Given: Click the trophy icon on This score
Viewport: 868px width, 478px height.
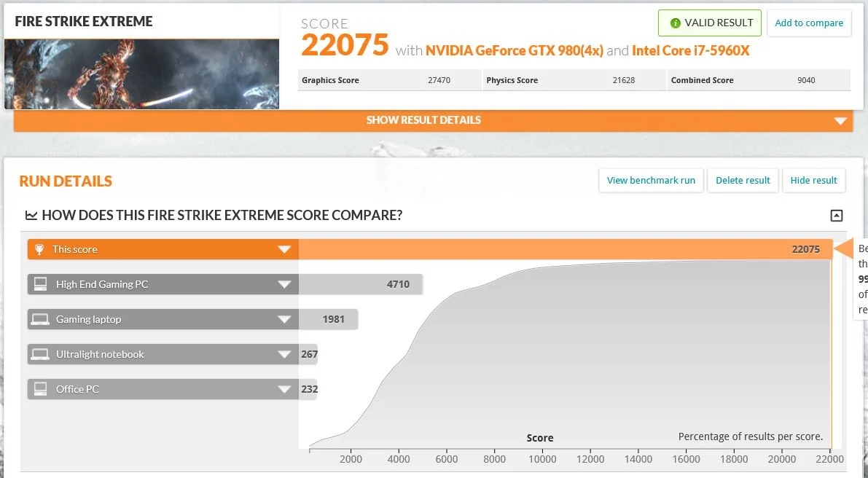Looking at the screenshot, I should coord(39,249).
